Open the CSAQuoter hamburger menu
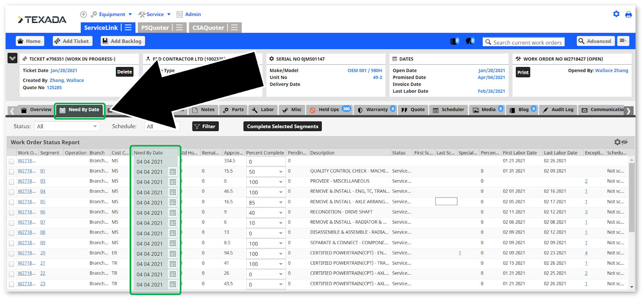The width and height of the screenshot is (644, 300). (234, 27)
